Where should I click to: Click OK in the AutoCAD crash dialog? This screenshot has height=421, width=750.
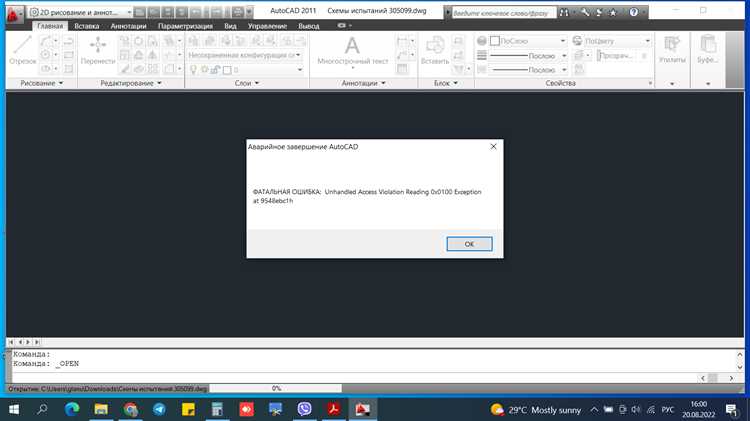click(x=469, y=244)
